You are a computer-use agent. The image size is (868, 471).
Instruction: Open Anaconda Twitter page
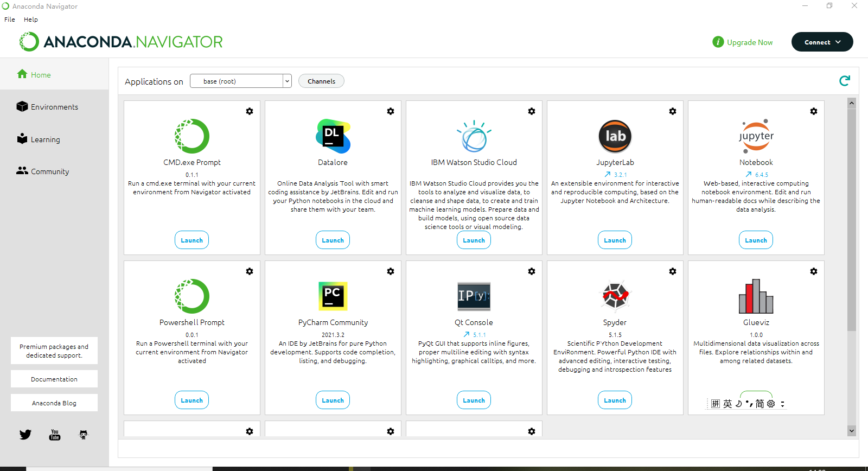[x=25, y=435]
